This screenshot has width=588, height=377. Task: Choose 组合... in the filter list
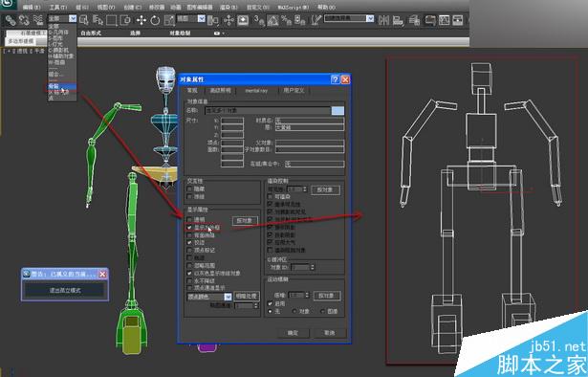tap(62, 75)
